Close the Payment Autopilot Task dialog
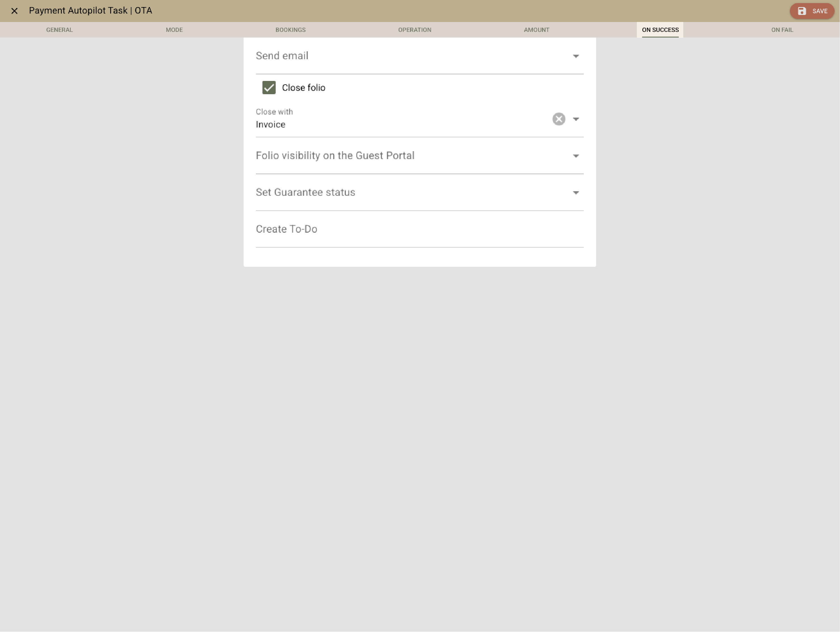Image resolution: width=840 pixels, height=632 pixels. tap(15, 11)
